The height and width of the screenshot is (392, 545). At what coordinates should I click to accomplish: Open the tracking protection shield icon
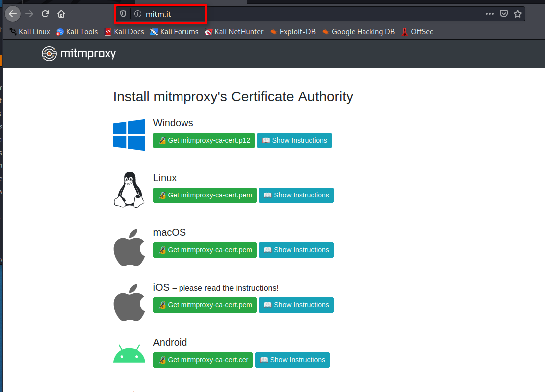tap(123, 14)
